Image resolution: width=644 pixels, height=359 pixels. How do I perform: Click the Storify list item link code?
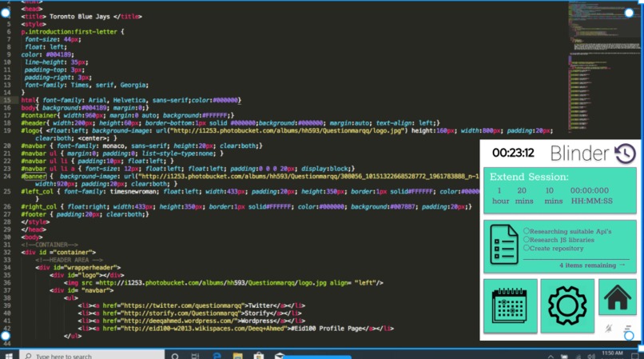click(x=189, y=313)
